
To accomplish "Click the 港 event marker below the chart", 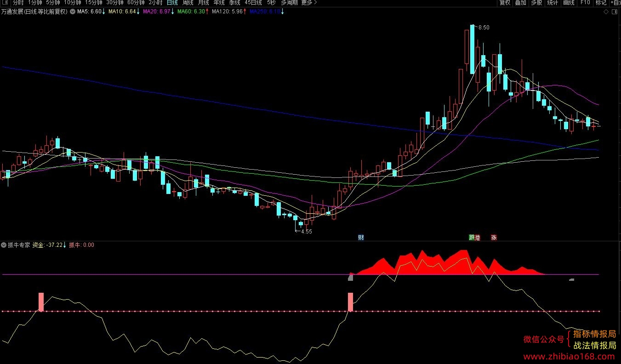I will [477, 238].
